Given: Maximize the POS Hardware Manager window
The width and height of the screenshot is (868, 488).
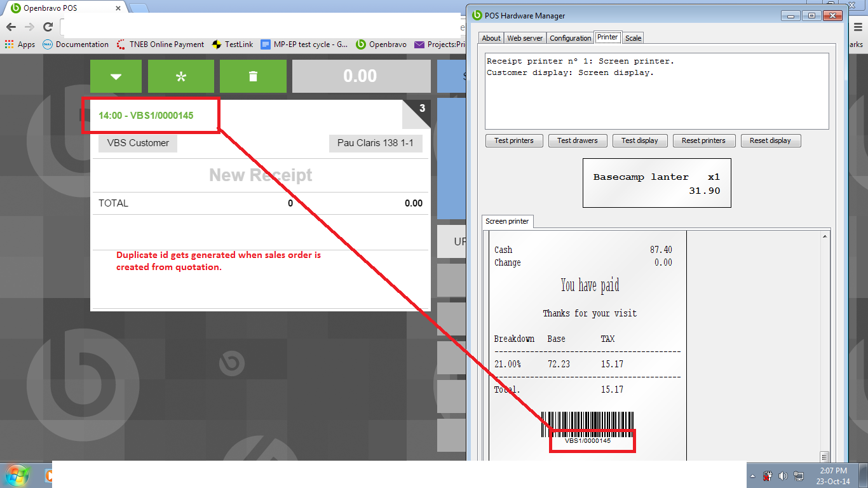Looking at the screenshot, I should 810,15.
